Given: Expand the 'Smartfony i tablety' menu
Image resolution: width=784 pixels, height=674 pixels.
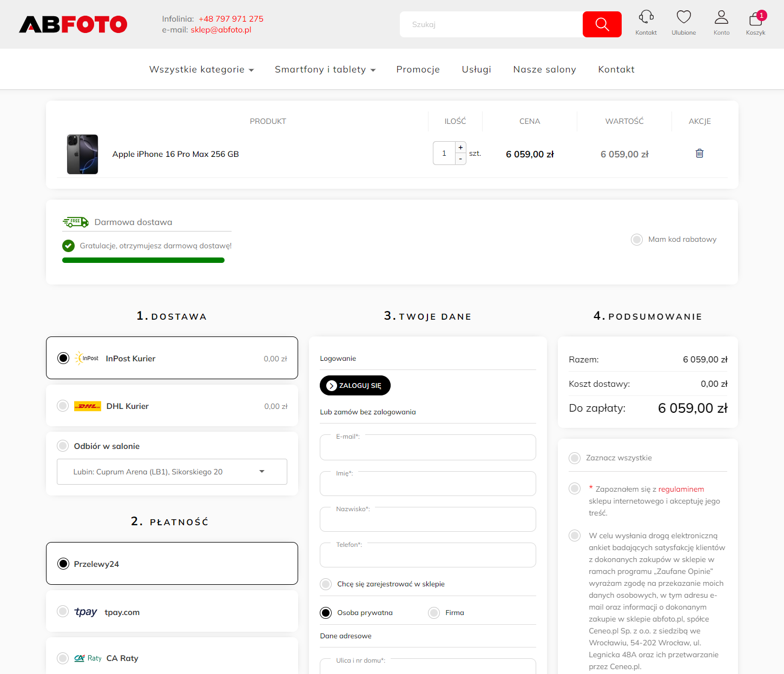Looking at the screenshot, I should tap(324, 69).
